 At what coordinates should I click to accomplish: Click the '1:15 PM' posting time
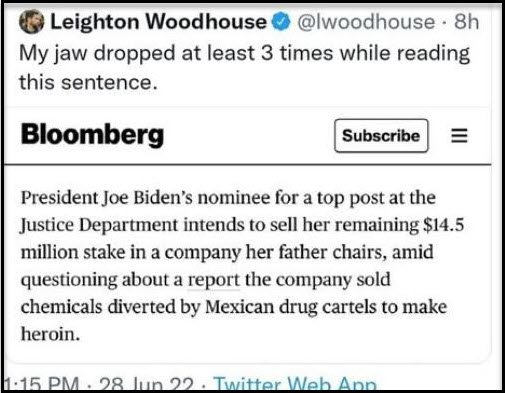pos(42,383)
